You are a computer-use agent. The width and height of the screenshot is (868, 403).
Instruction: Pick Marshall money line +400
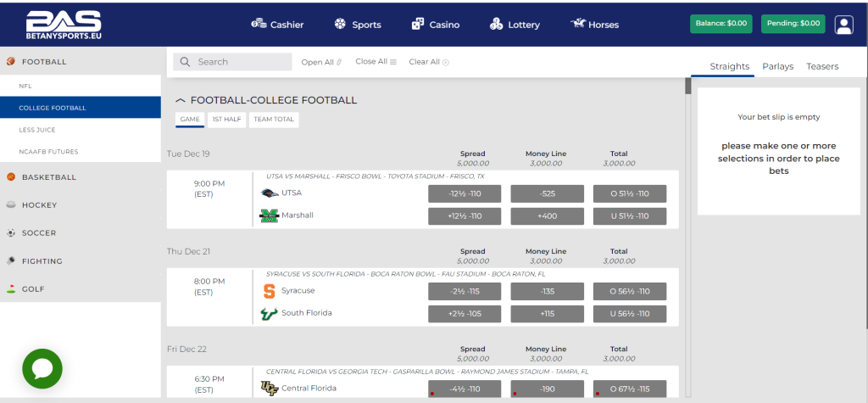click(x=547, y=216)
